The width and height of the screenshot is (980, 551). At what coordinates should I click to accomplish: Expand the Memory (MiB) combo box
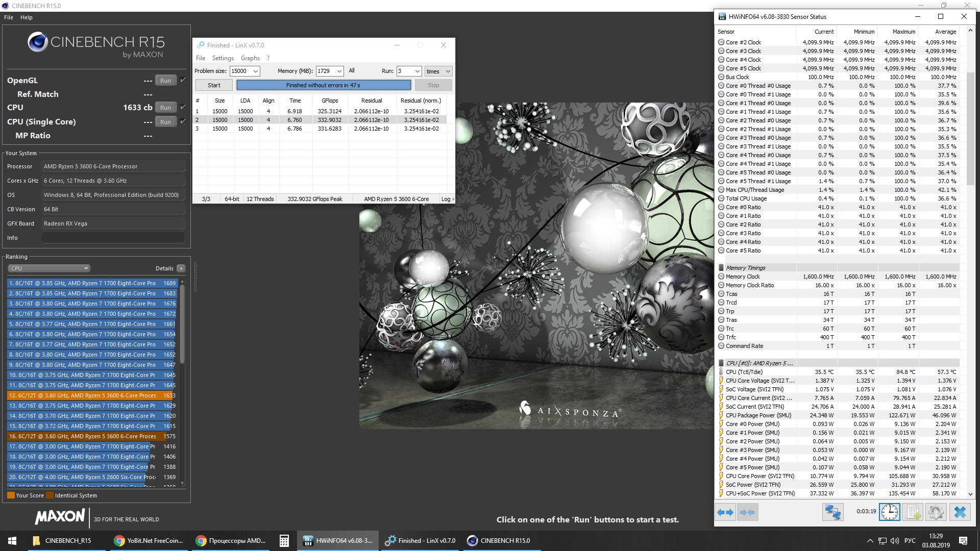click(339, 71)
